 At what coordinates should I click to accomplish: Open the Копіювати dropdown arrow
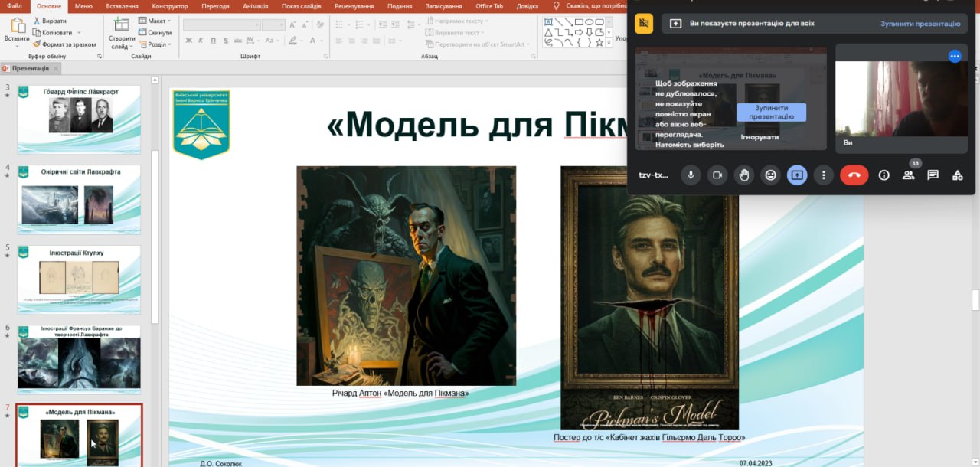80,33
